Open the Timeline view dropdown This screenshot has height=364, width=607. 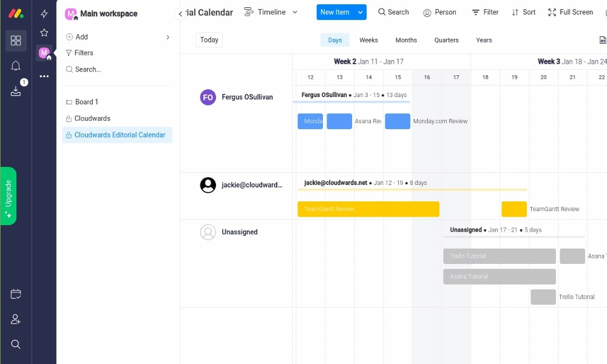tap(295, 12)
